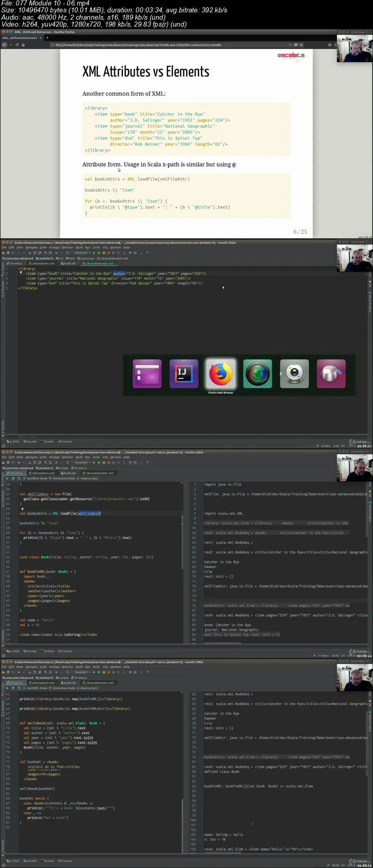Viewport: 373px width, 868px height.
Task: Go back in the Firefox window
Action: point(4,45)
